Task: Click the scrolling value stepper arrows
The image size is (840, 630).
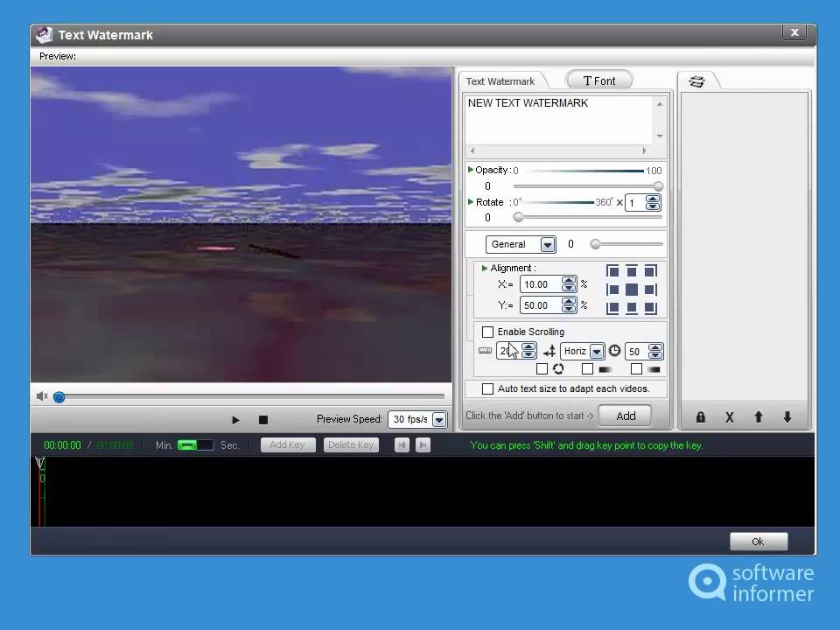Action: pos(528,351)
